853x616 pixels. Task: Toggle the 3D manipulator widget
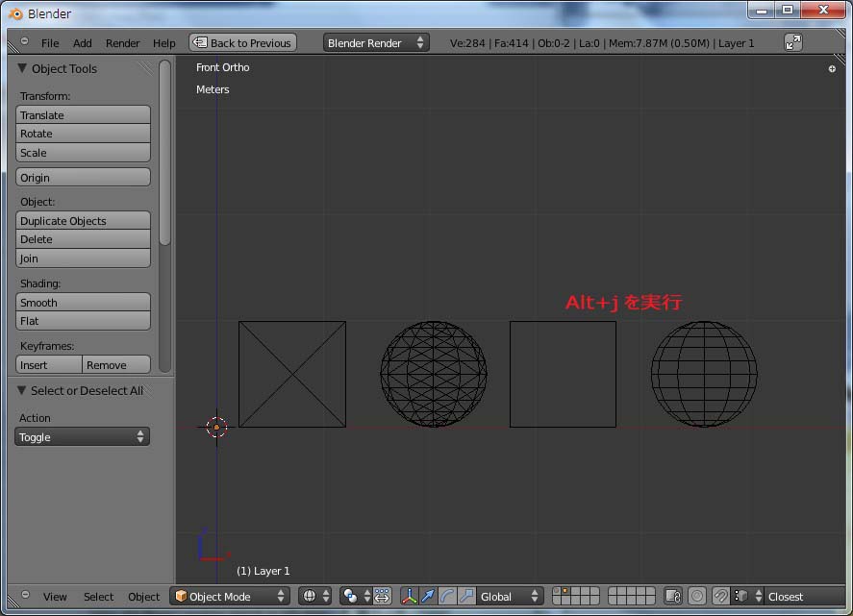[x=409, y=597]
